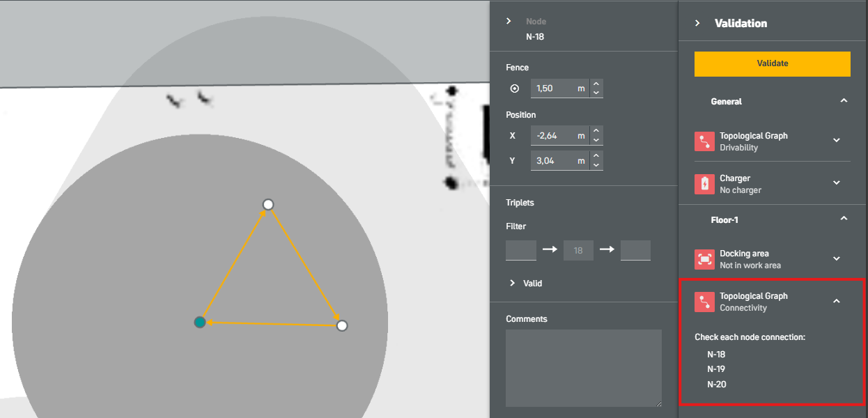
Task: Open node N-20 from connection list
Action: tap(716, 385)
